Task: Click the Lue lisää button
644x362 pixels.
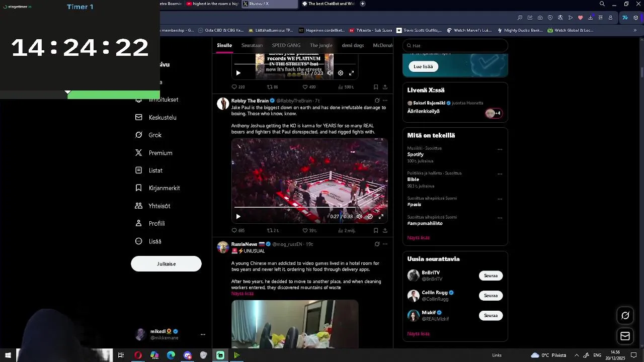Action: pyautogui.click(x=423, y=66)
